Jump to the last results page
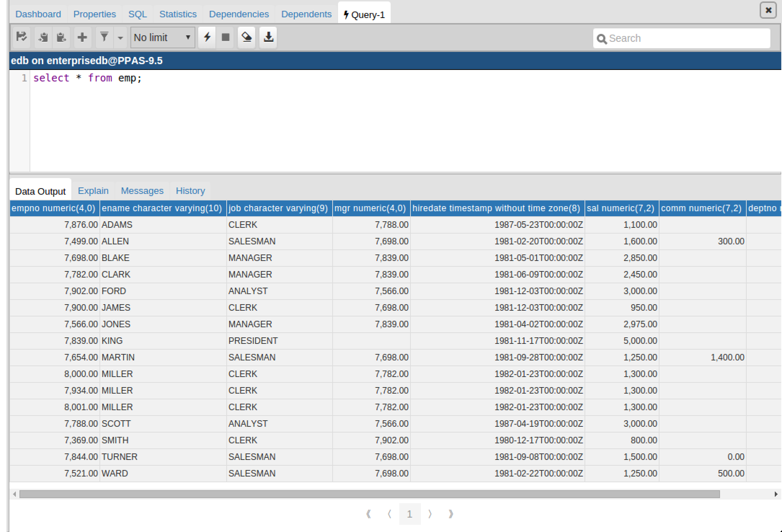The height and width of the screenshot is (532, 782). 451,514
